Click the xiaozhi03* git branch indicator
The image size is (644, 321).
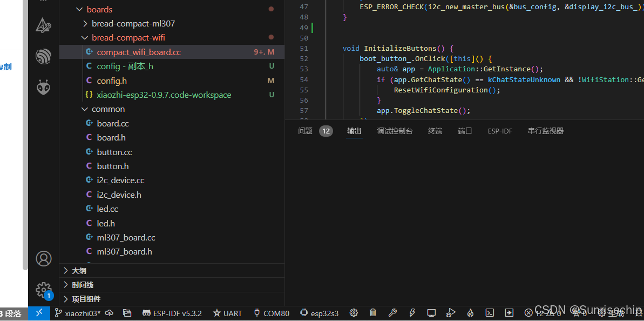[78, 313]
